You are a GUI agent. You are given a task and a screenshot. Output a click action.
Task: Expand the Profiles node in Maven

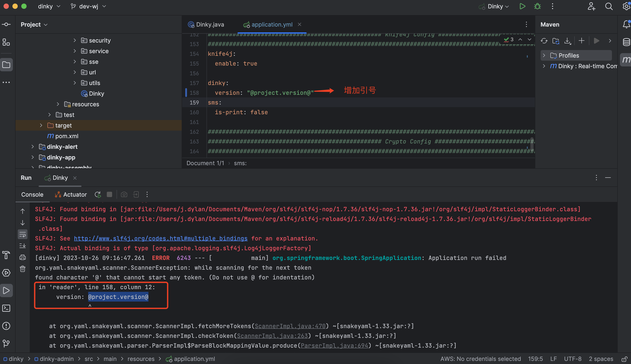[544, 56]
